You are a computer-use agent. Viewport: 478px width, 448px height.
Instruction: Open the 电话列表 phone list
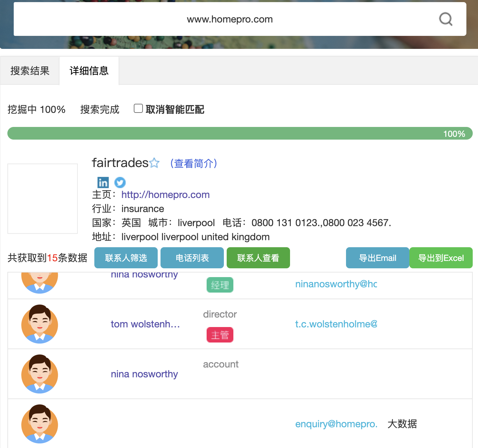click(192, 258)
